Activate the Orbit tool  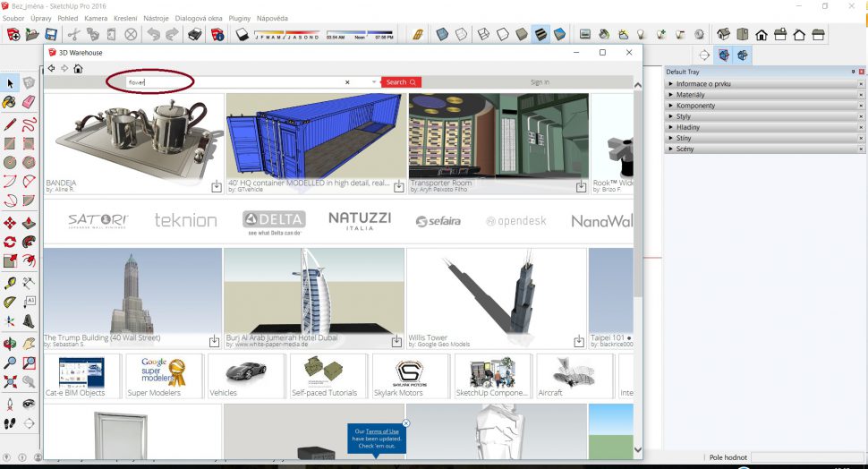[10, 344]
